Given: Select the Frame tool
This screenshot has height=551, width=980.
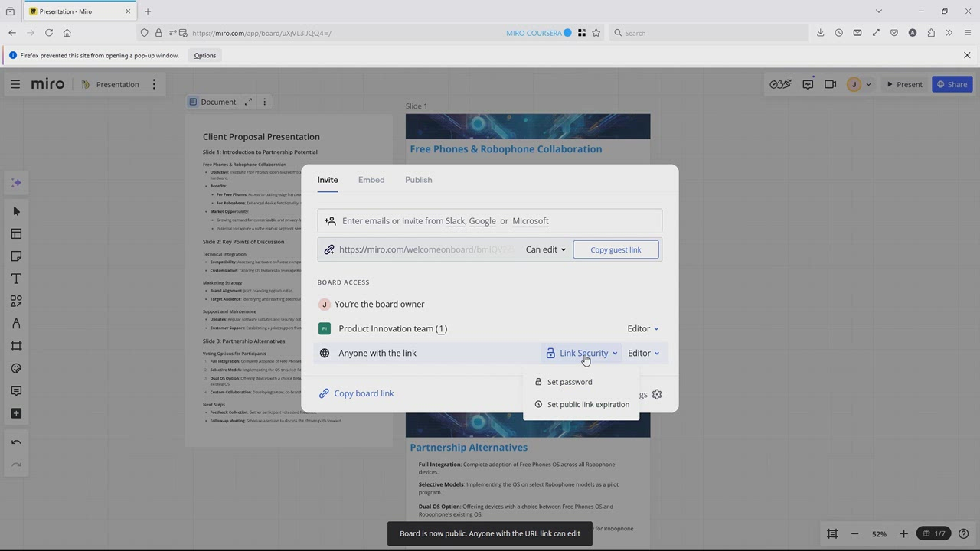Looking at the screenshot, I should click(16, 346).
